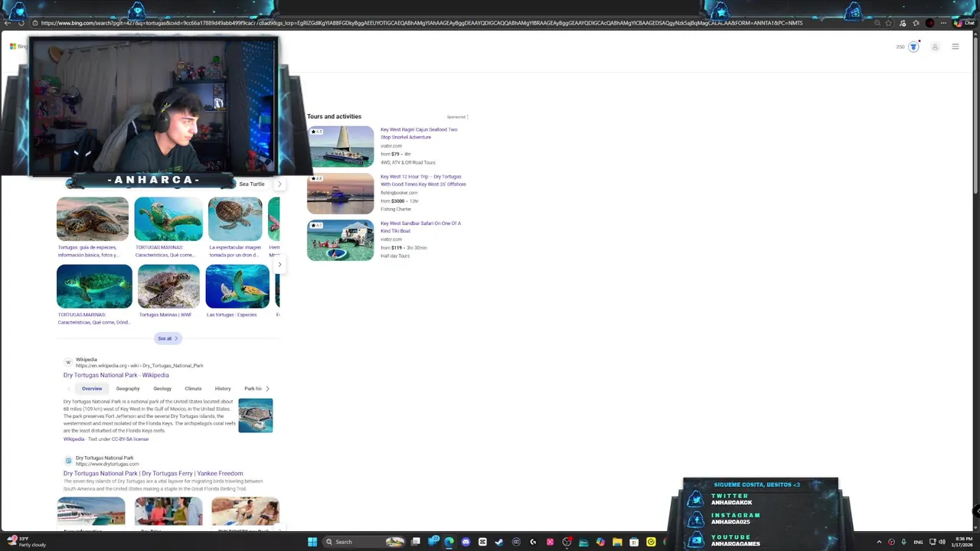Open the Bing Rewards medal icon

913,47
